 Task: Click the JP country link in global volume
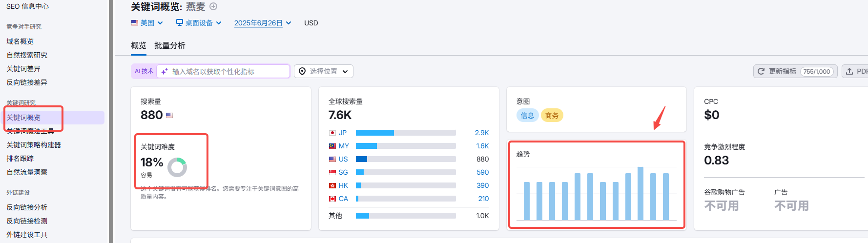coord(343,133)
